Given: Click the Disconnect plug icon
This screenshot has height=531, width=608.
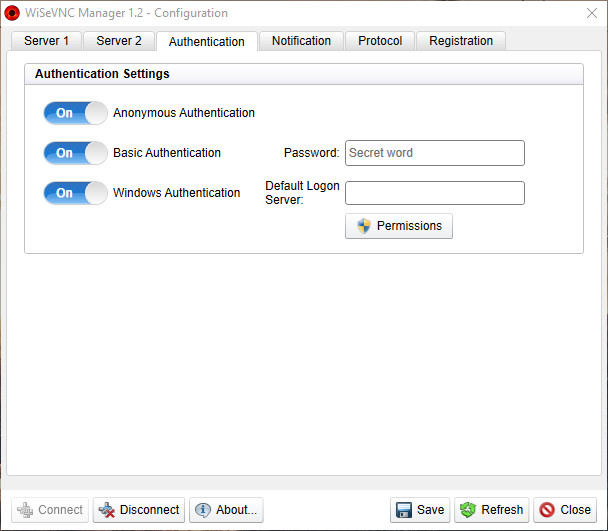Looking at the screenshot, I should [107, 510].
